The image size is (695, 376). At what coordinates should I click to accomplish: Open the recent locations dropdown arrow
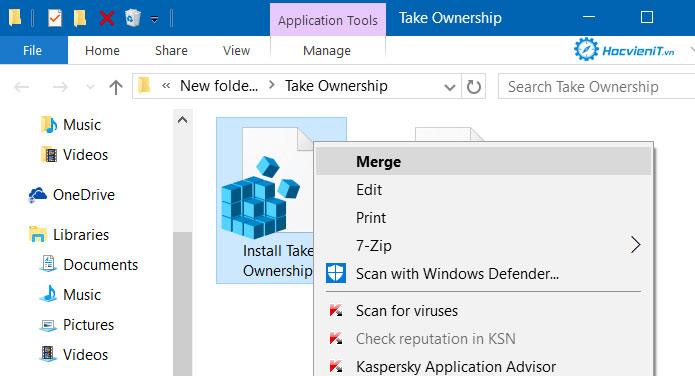tap(90, 87)
